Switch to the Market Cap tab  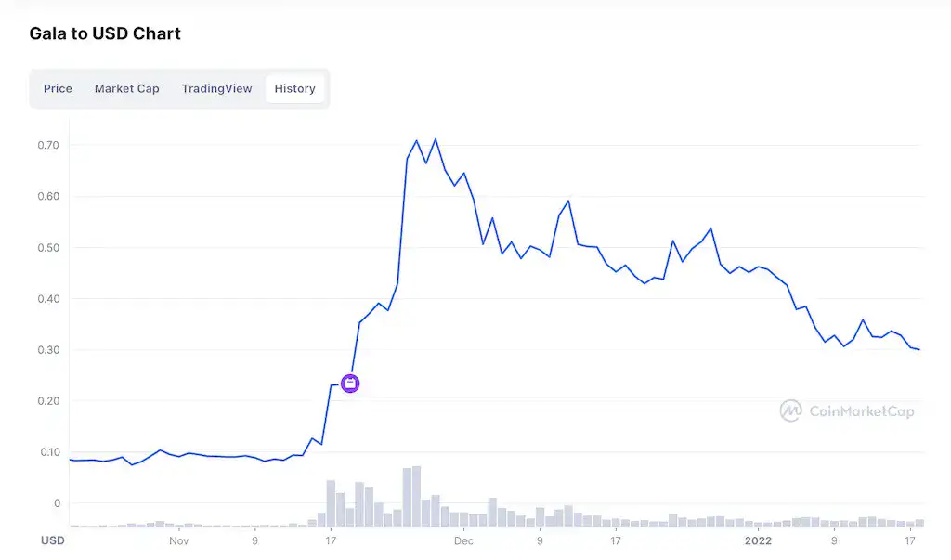(x=126, y=88)
